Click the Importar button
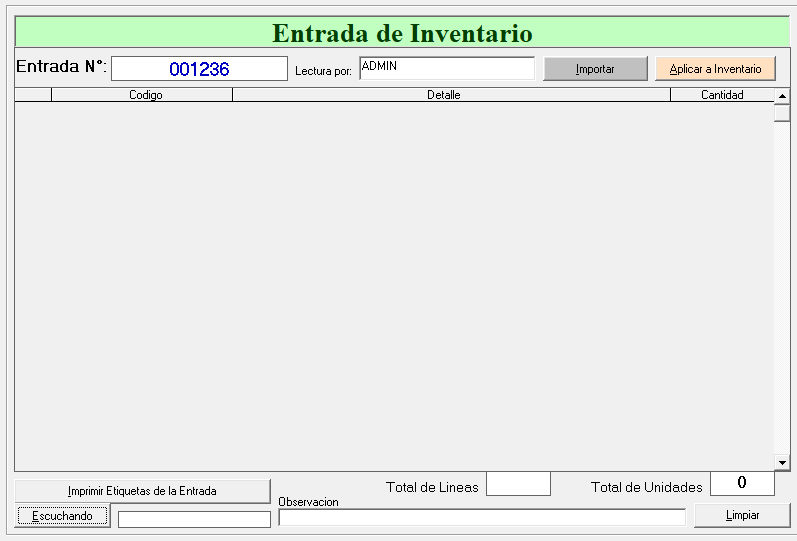The image size is (797, 541). coord(595,69)
